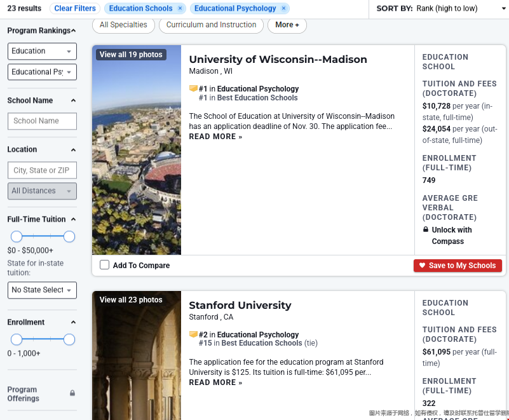This screenshot has height=420, width=509.
Task: Click the Clear Filters button
Action: click(x=75, y=8)
